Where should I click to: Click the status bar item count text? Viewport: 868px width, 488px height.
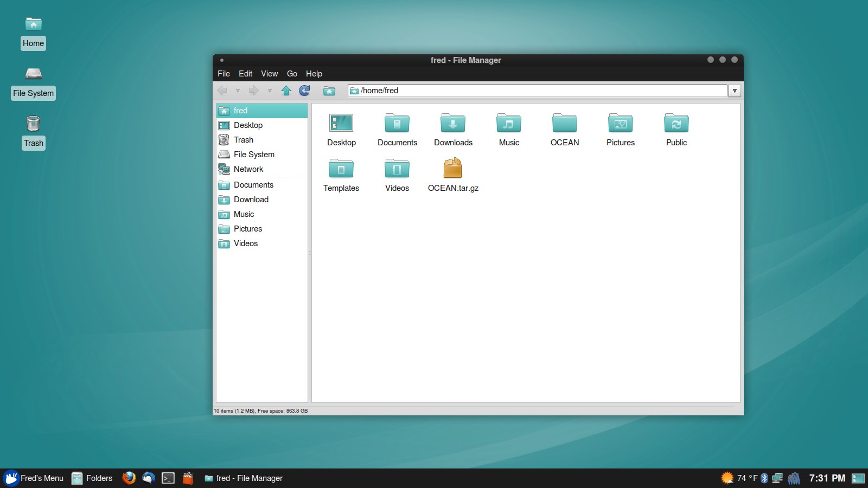click(261, 411)
